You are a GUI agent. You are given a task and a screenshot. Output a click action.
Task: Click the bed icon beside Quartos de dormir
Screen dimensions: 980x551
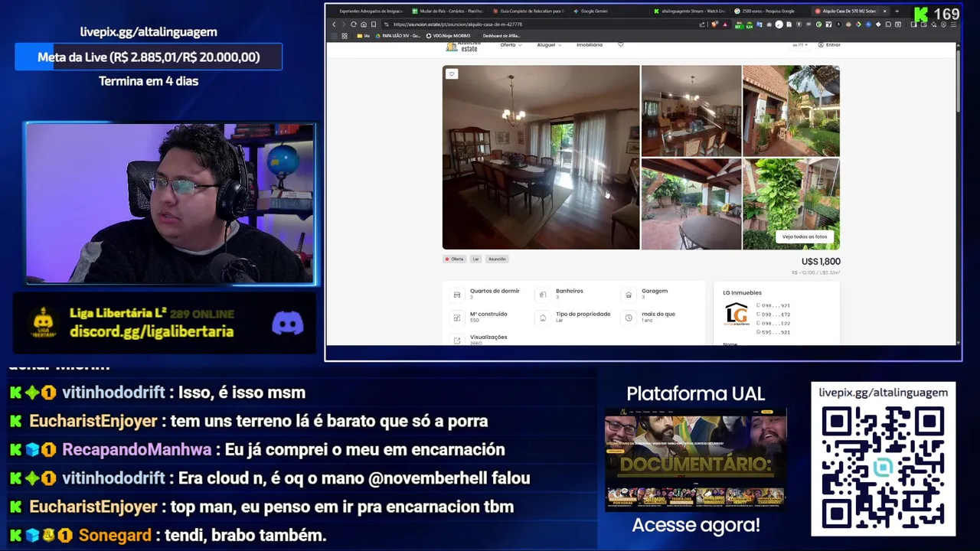457,295
